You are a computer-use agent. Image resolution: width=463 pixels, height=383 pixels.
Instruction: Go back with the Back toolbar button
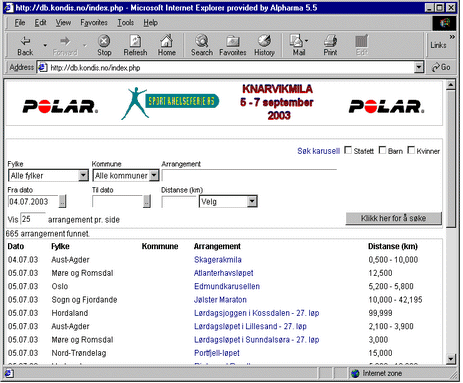coord(25,46)
